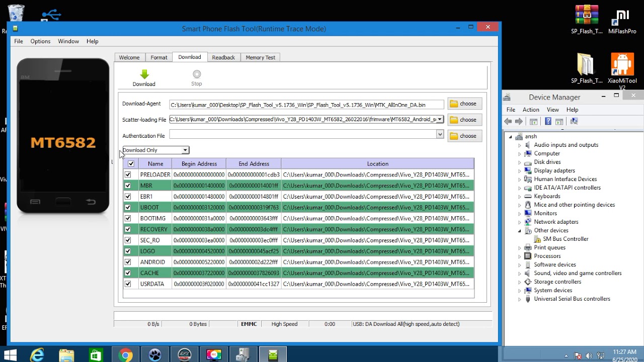Open Device Manager View menu
This screenshot has height=362, width=644.
pyautogui.click(x=553, y=110)
